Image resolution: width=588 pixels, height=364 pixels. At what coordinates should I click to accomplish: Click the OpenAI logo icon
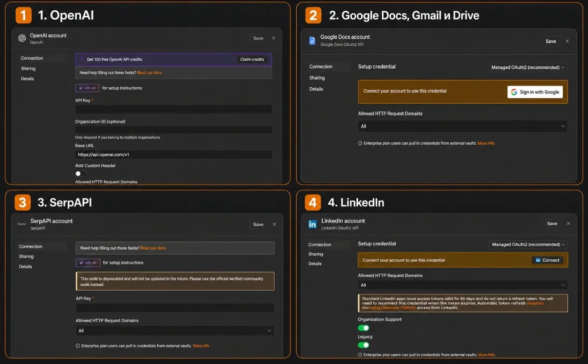(x=22, y=38)
